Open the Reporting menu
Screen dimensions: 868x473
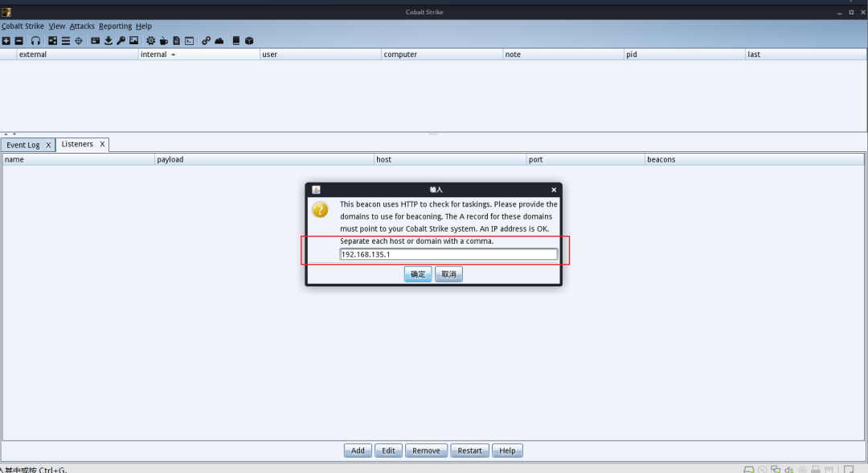coord(115,26)
